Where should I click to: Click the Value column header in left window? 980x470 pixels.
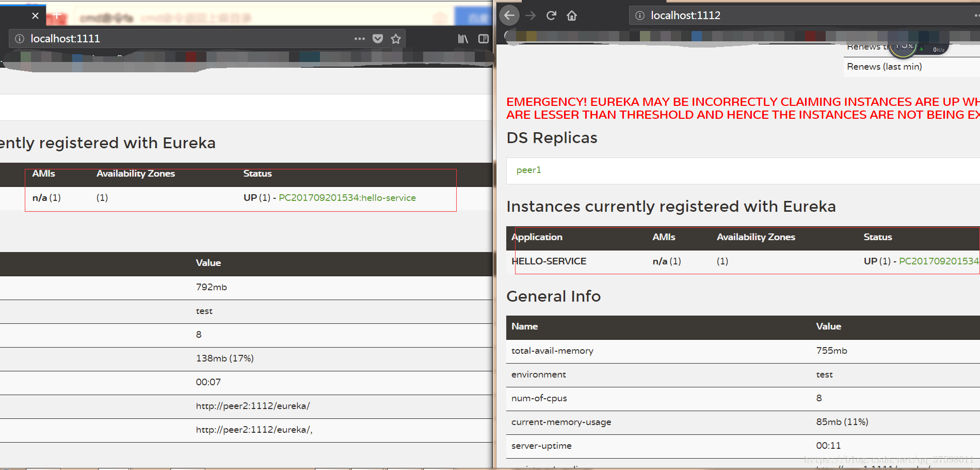[208, 263]
